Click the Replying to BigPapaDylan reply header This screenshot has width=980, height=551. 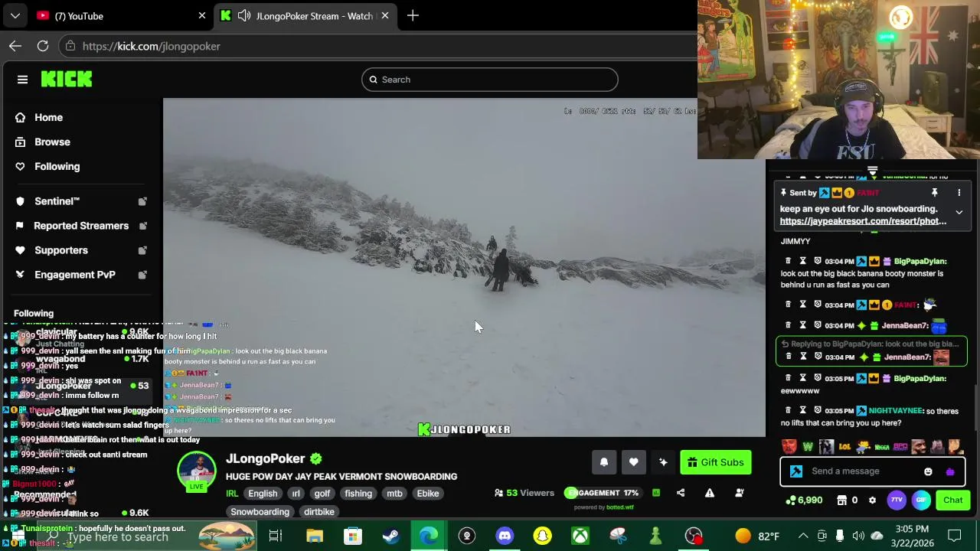tap(869, 344)
